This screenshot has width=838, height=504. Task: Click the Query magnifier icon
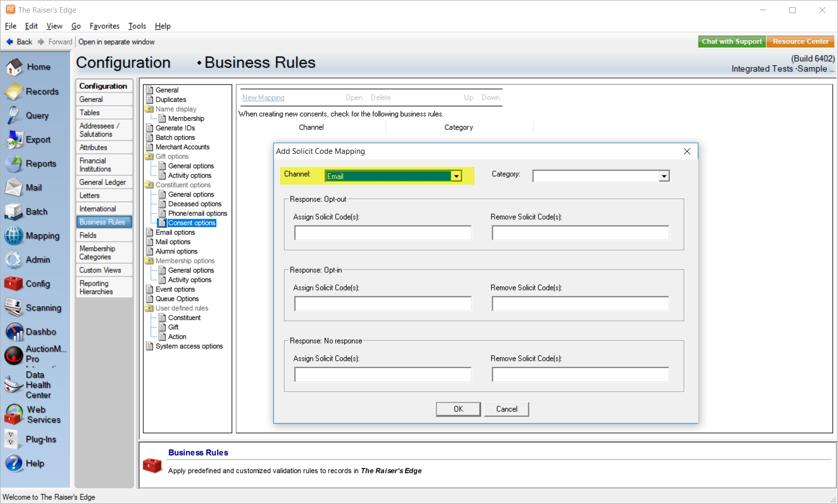pyautogui.click(x=14, y=115)
